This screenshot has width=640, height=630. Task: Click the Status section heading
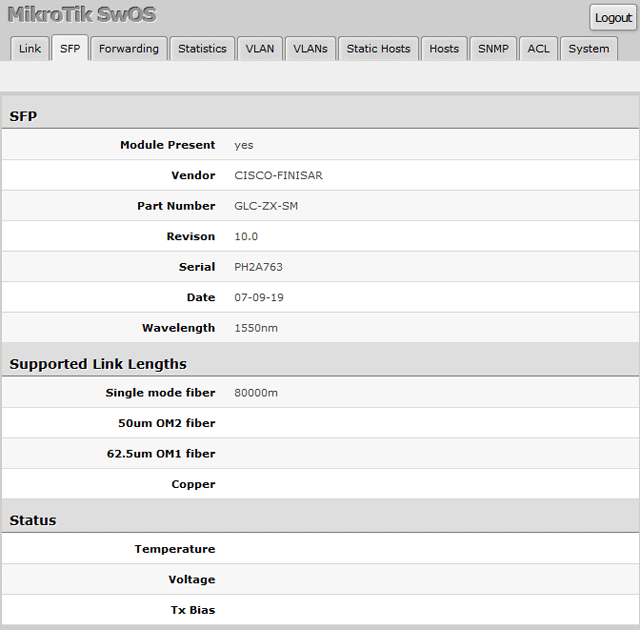pyautogui.click(x=33, y=520)
